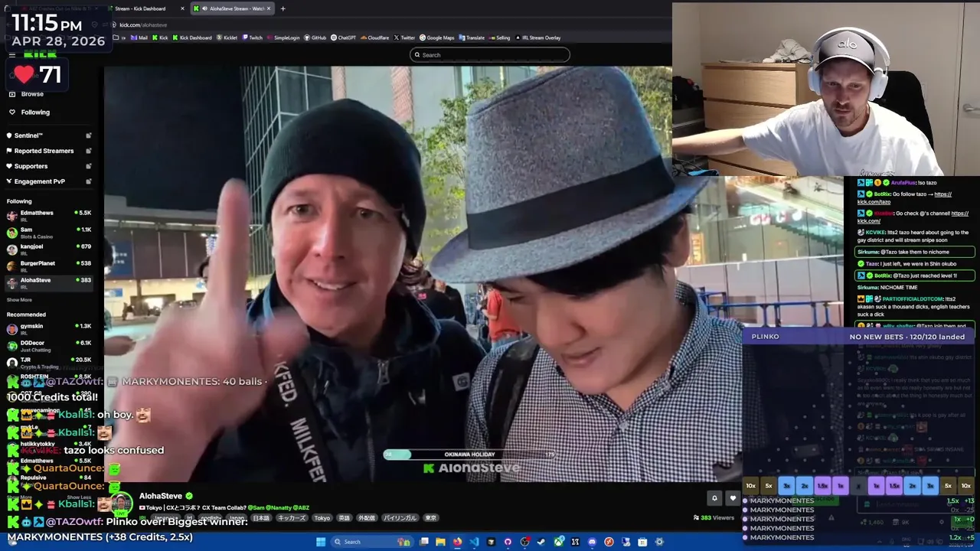980x551 pixels.
Task: Open the IRL Stream Overlay bookmark
Action: click(x=538, y=37)
